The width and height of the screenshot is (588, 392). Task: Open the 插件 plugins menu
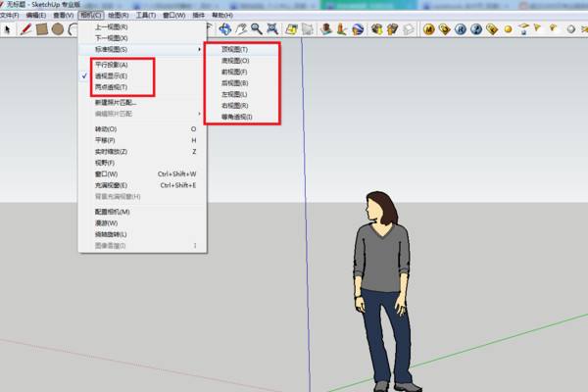point(198,15)
